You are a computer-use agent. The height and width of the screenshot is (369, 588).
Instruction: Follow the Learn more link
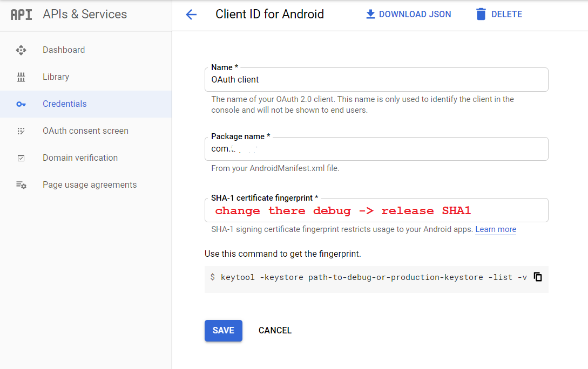pos(496,229)
